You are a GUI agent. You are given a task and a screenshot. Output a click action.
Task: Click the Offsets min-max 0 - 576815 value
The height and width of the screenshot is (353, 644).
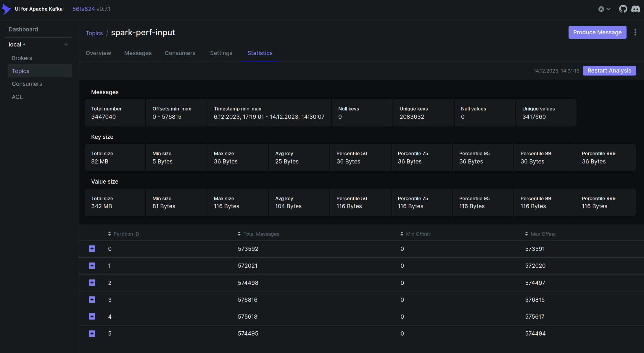167,117
